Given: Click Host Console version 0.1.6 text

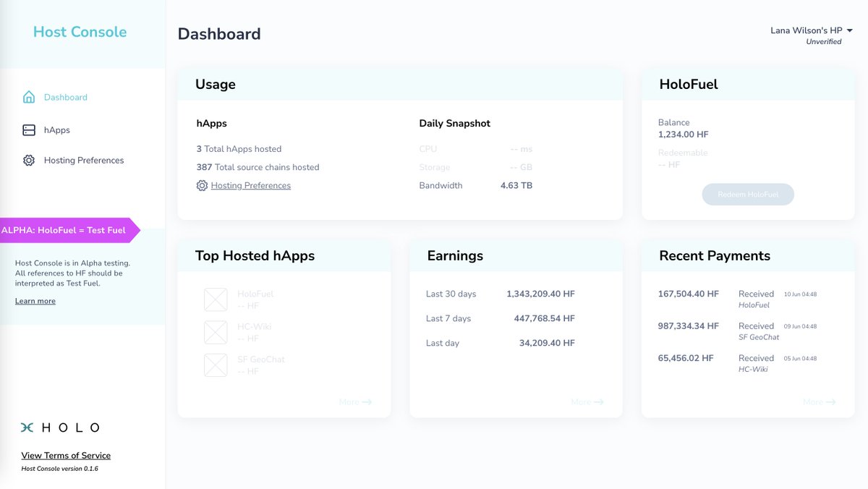Looking at the screenshot, I should 59,469.
